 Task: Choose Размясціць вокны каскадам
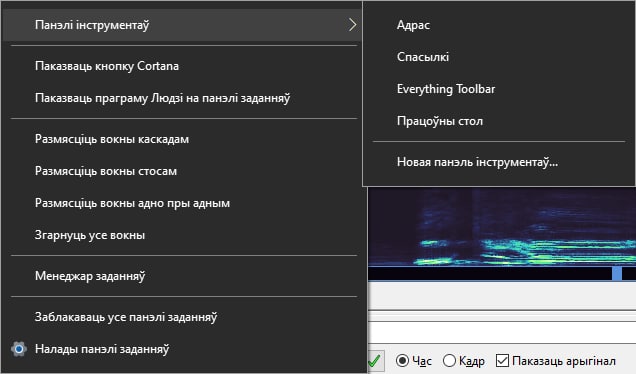tap(181, 139)
